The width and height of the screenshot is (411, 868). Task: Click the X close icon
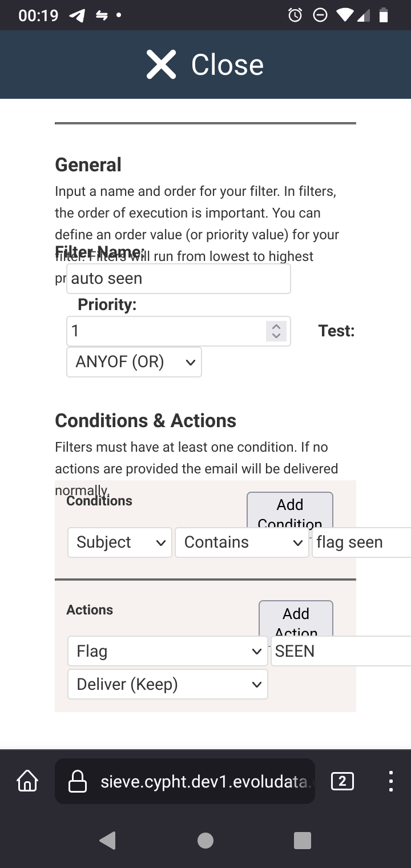[162, 64]
